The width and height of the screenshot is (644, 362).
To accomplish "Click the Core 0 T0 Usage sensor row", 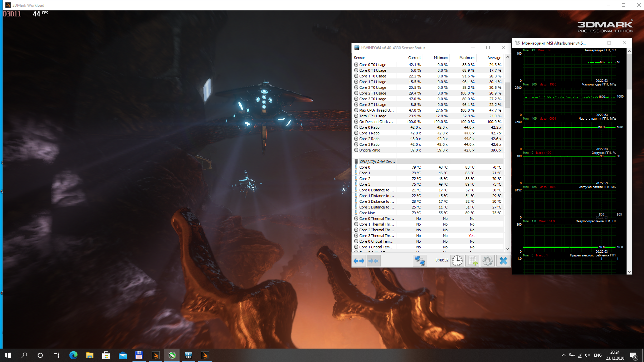I will [373, 65].
